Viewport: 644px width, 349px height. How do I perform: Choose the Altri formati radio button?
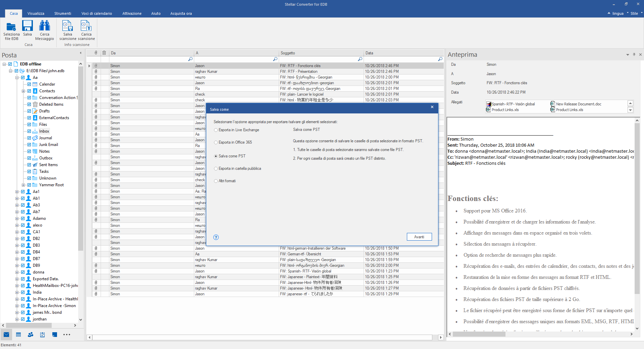pyautogui.click(x=216, y=181)
